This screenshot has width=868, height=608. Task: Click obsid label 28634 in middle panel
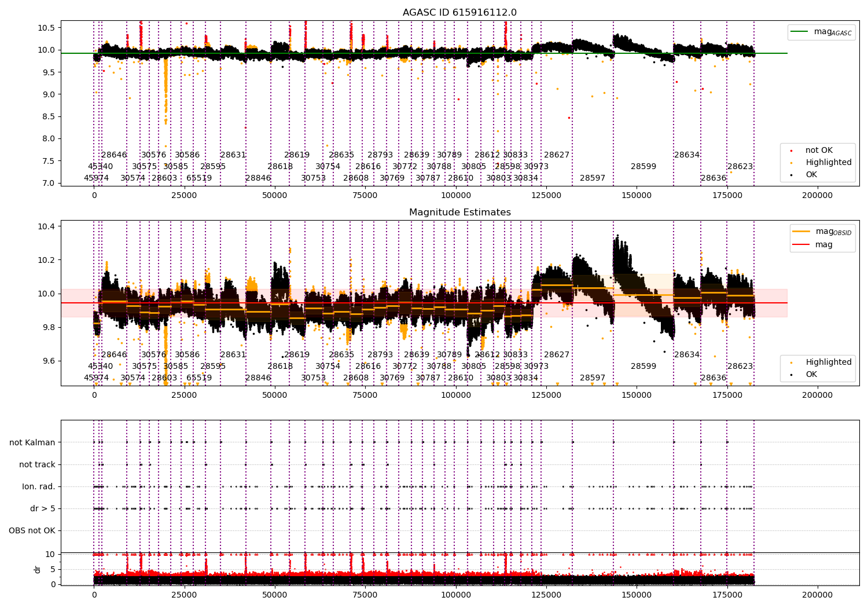[687, 354]
